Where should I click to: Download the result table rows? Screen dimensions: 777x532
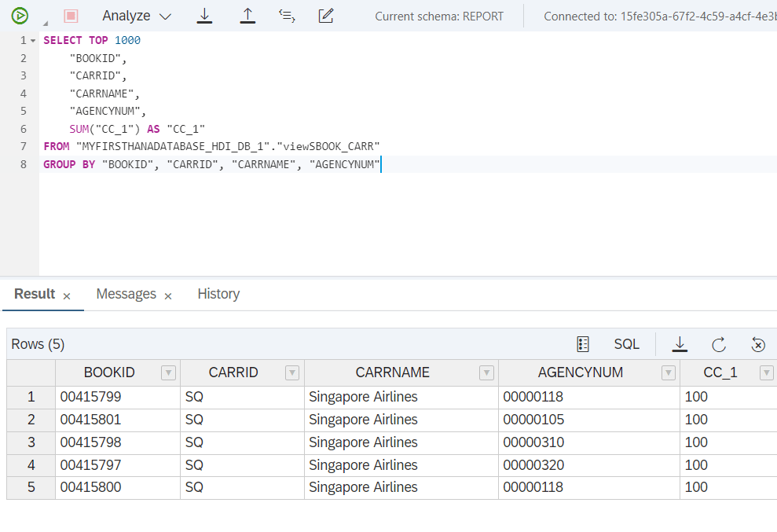[x=680, y=344]
